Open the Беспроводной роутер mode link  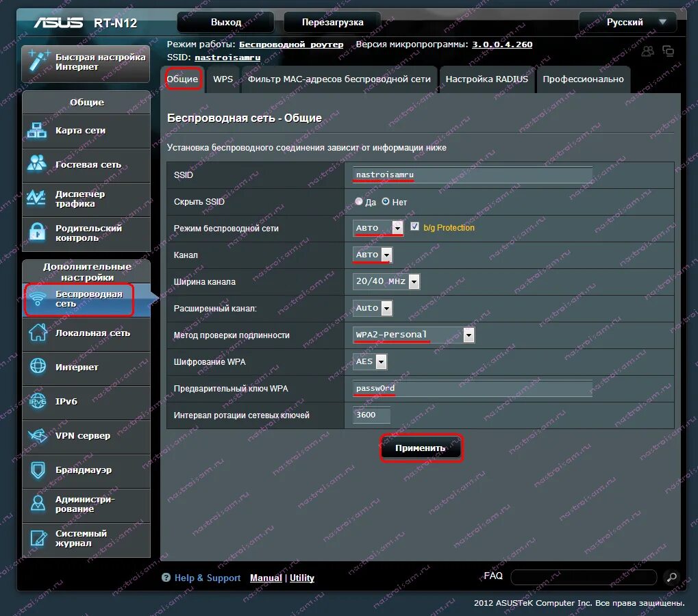click(x=291, y=44)
